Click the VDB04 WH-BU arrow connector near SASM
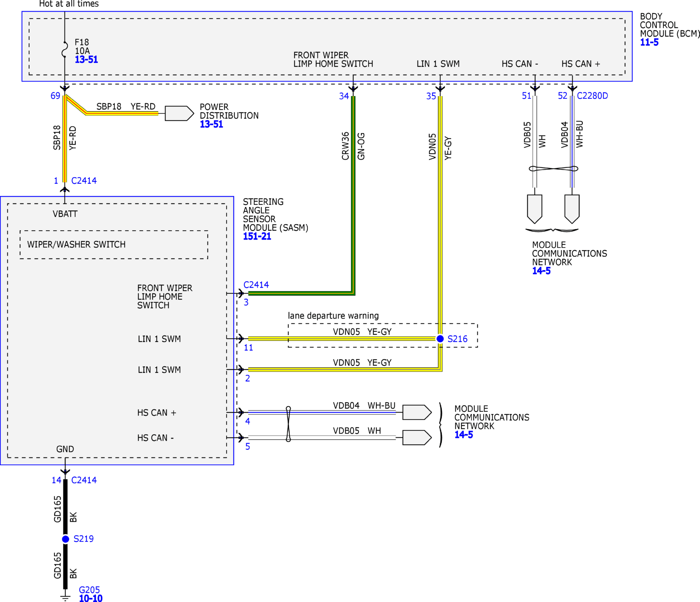This screenshot has height=602, width=700. tap(417, 412)
